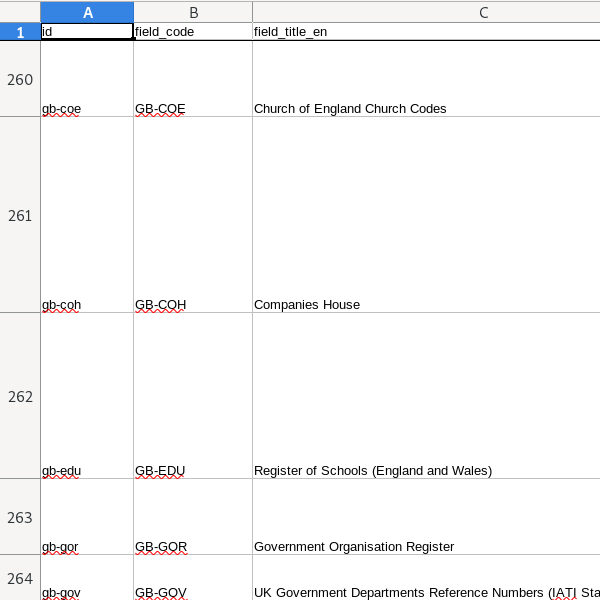Select cell containing 'gb-edu'
Screen dimensions: 600x600
pyautogui.click(x=87, y=396)
